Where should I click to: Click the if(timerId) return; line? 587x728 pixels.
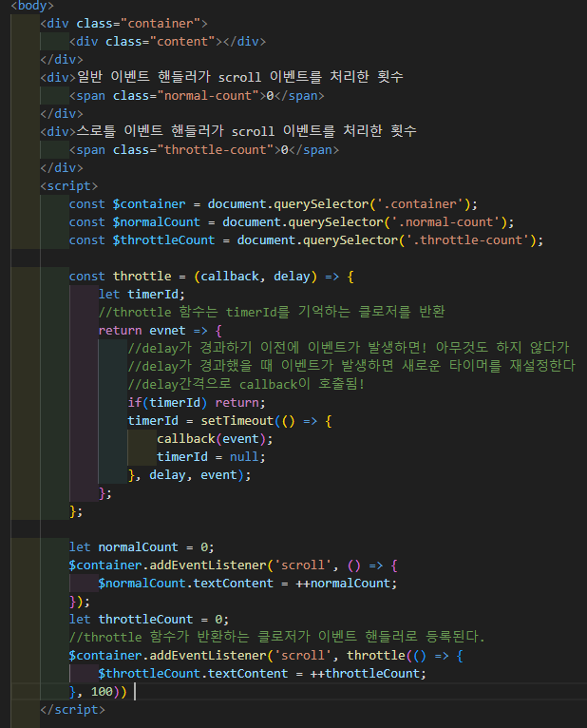pos(197,403)
